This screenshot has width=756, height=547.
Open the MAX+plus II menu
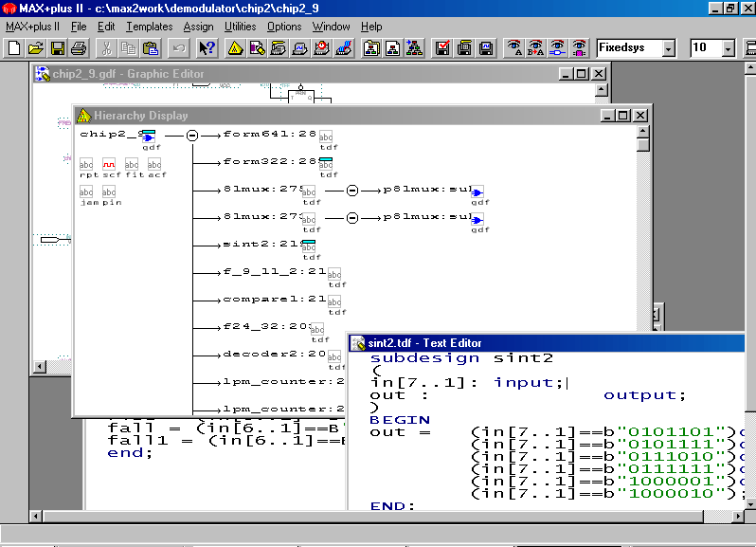point(33,27)
